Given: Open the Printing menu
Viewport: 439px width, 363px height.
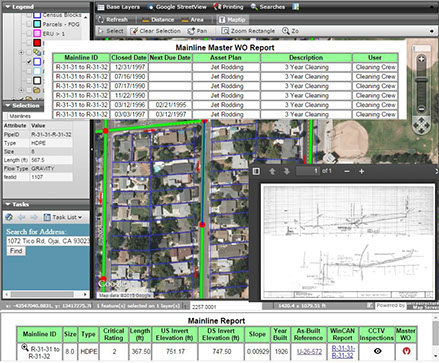Looking at the screenshot, I should pos(228,7).
